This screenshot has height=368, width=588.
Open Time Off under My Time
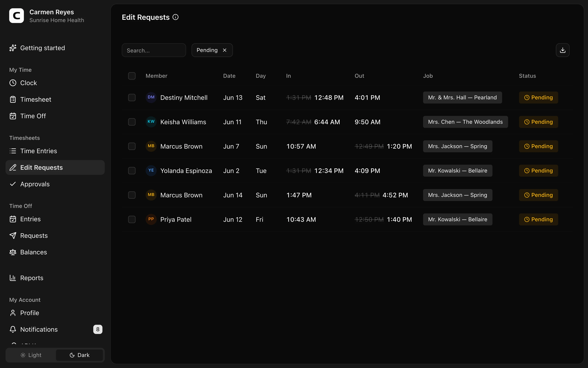click(55, 116)
